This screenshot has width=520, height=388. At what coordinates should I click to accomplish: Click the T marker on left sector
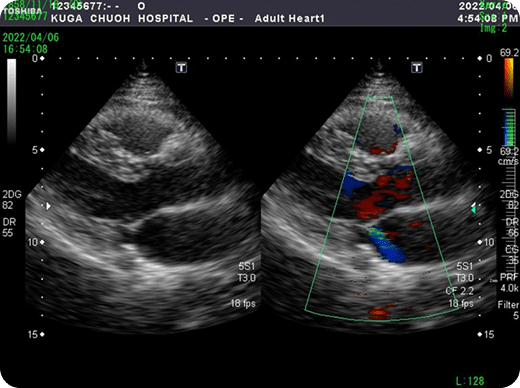181,68
